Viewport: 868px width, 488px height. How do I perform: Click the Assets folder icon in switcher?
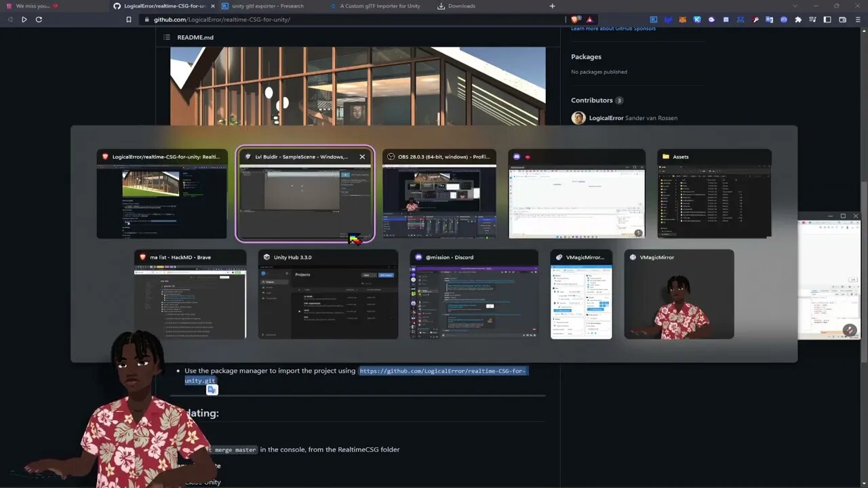(x=666, y=157)
